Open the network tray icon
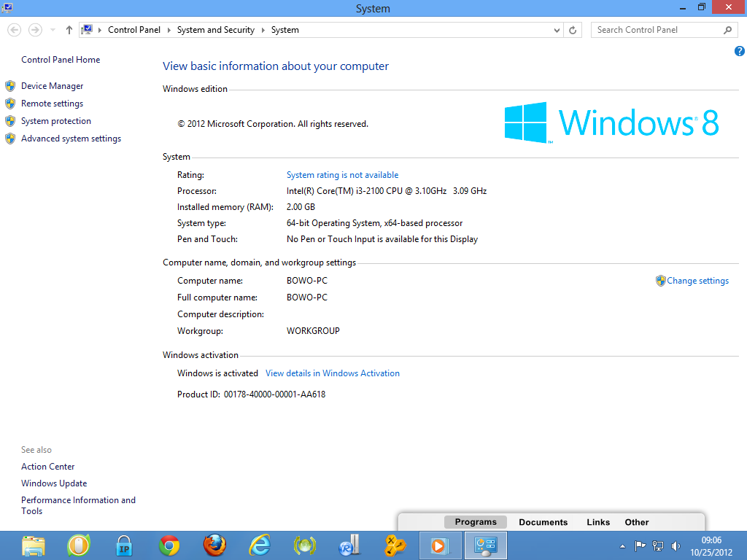747x560 pixels. click(x=658, y=545)
